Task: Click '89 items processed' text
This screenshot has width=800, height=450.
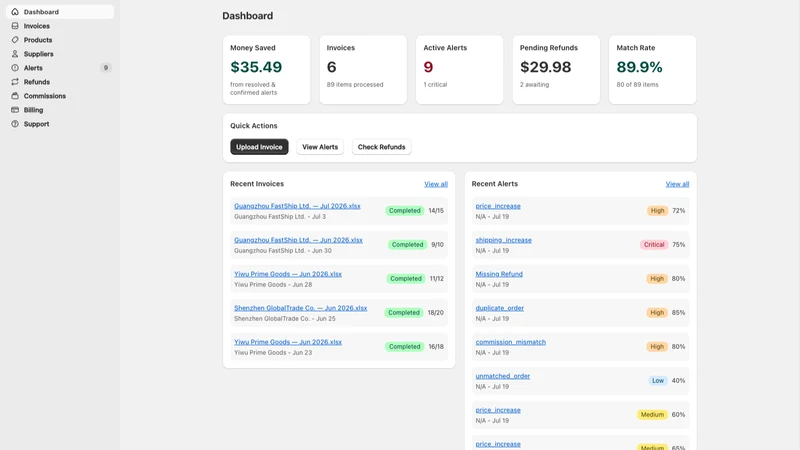Action: tap(355, 85)
